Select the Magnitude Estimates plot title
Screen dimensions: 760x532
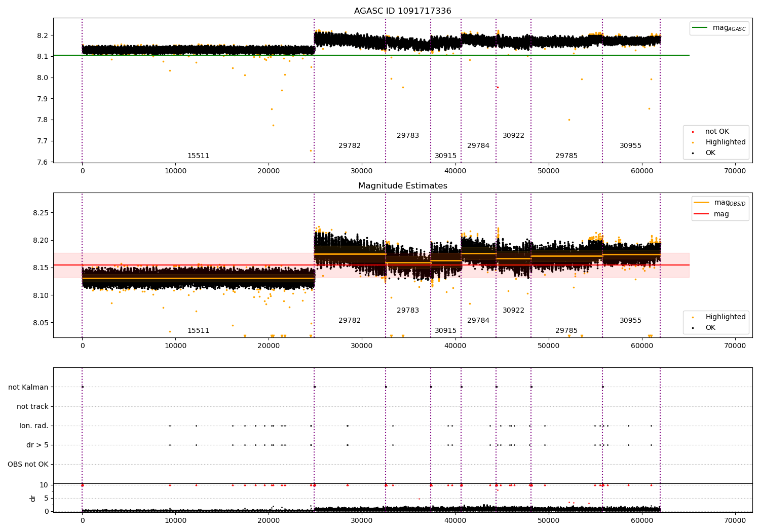click(402, 185)
